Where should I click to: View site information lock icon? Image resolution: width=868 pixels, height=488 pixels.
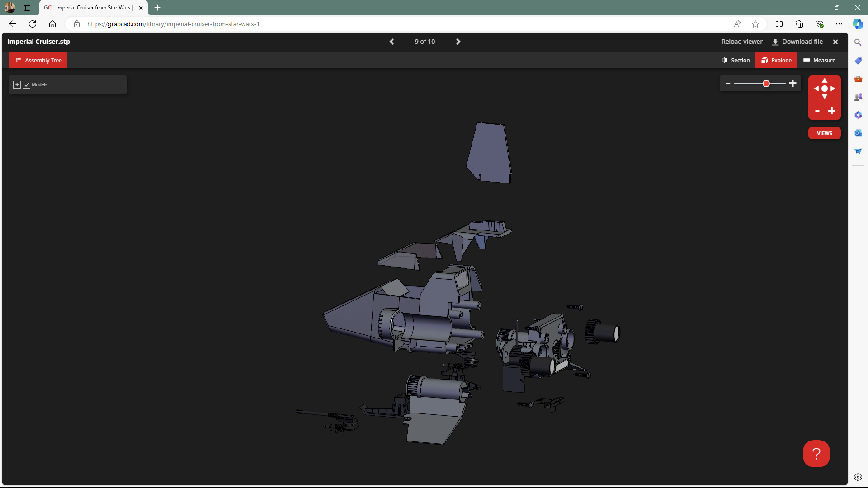click(x=77, y=24)
